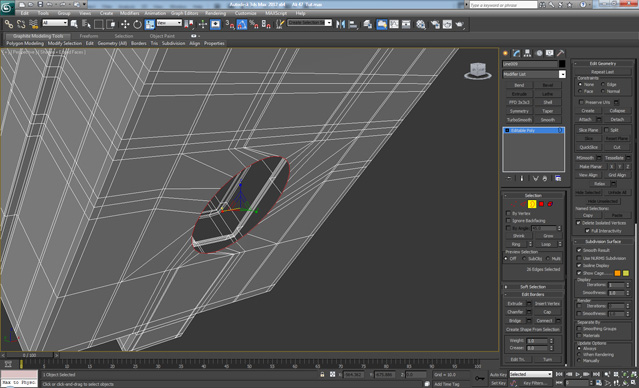The height and width of the screenshot is (388, 639).
Task: Click Go to Start playback button
Action: tap(559, 374)
